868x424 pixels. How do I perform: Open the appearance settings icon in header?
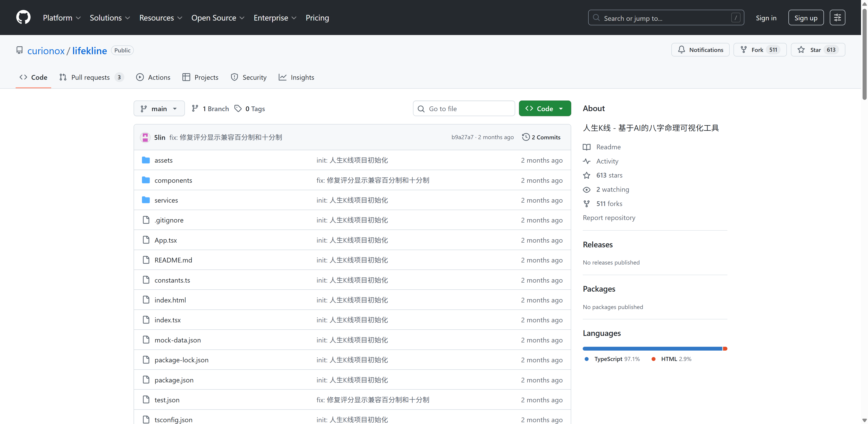[x=837, y=18]
